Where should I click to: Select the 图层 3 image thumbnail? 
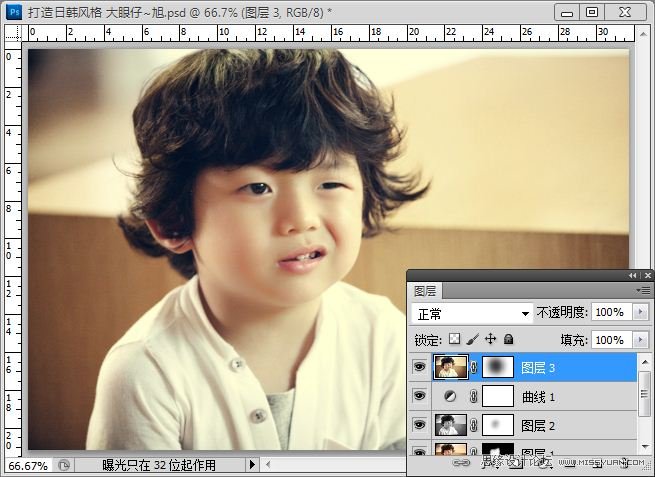coord(451,367)
